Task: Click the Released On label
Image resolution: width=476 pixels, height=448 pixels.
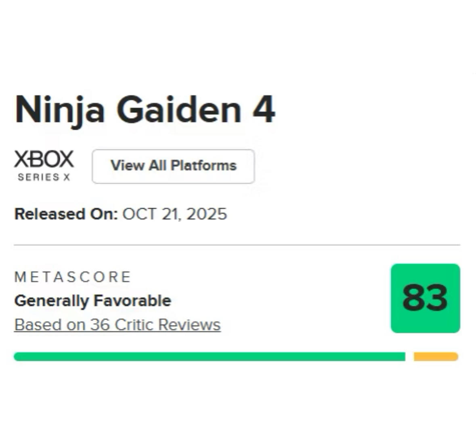Action: 66,214
